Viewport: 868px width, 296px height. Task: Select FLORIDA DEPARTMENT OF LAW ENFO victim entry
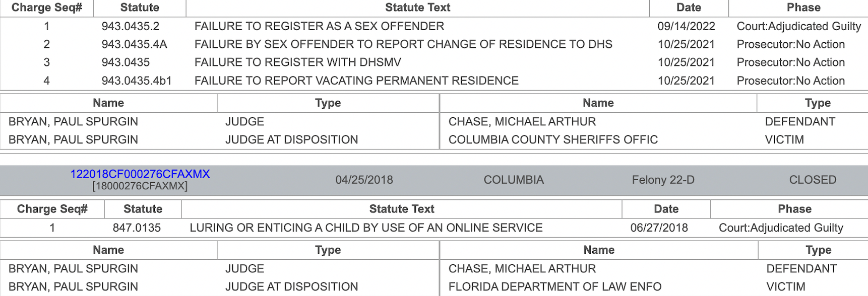(x=554, y=286)
